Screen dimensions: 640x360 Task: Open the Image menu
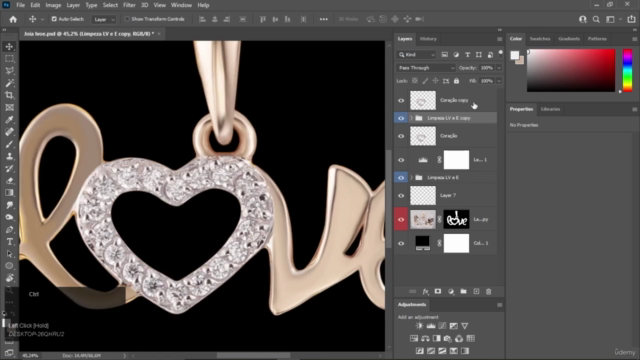pos(53,5)
